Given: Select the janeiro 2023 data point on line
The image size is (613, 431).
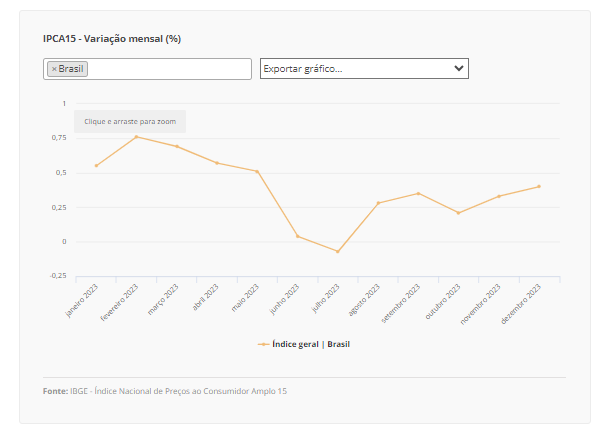Looking at the screenshot, I should (x=96, y=166).
